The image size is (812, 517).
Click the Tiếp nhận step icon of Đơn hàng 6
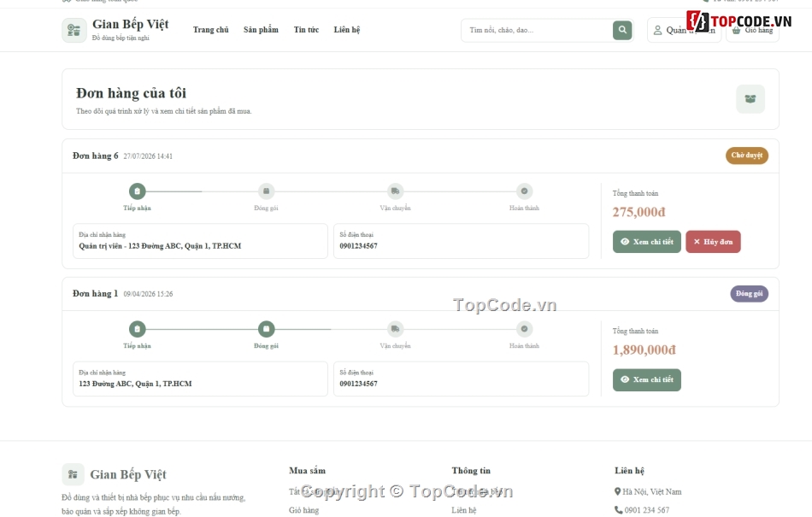tap(138, 191)
